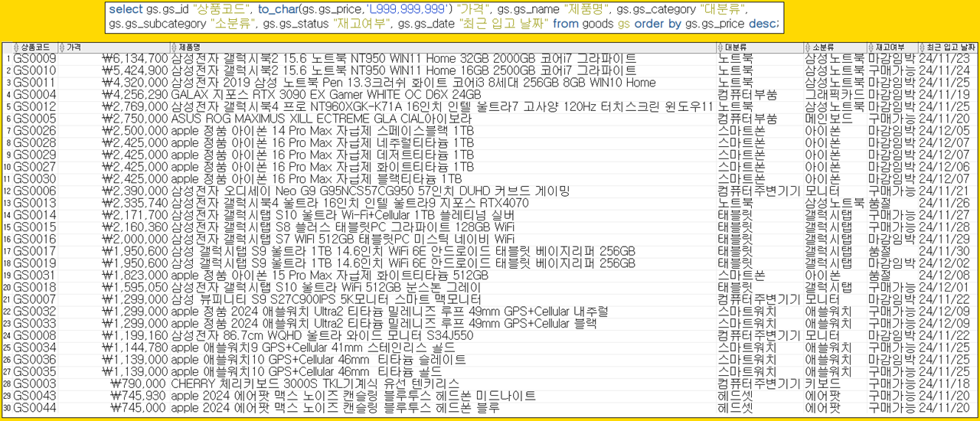
Task: Select product code cell GS0009
Action: pyautogui.click(x=34, y=58)
